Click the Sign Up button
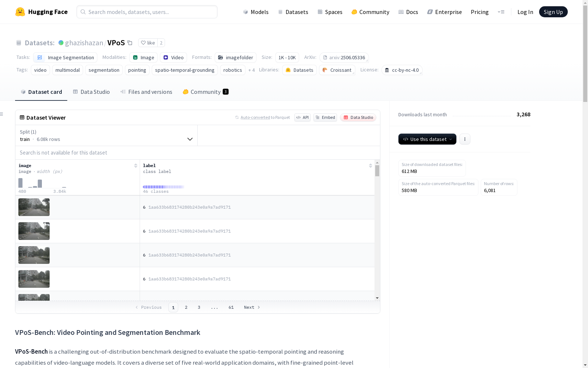The image size is (588, 368). coord(553,12)
